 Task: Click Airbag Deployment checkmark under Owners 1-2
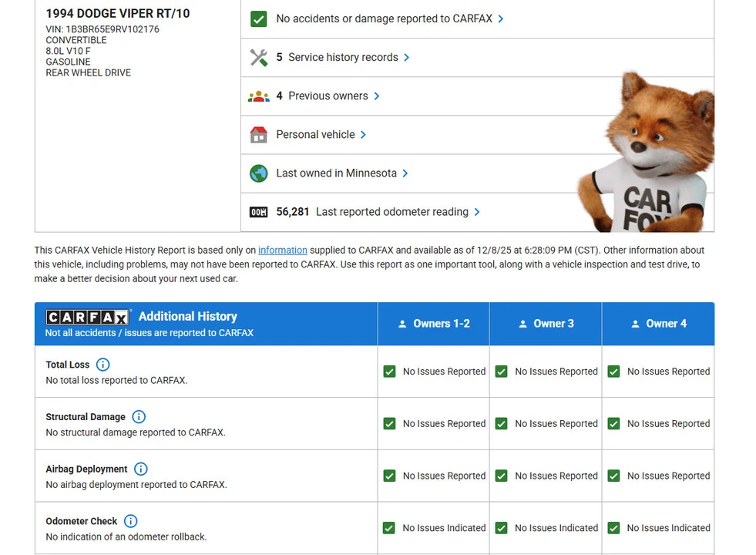pyautogui.click(x=390, y=476)
